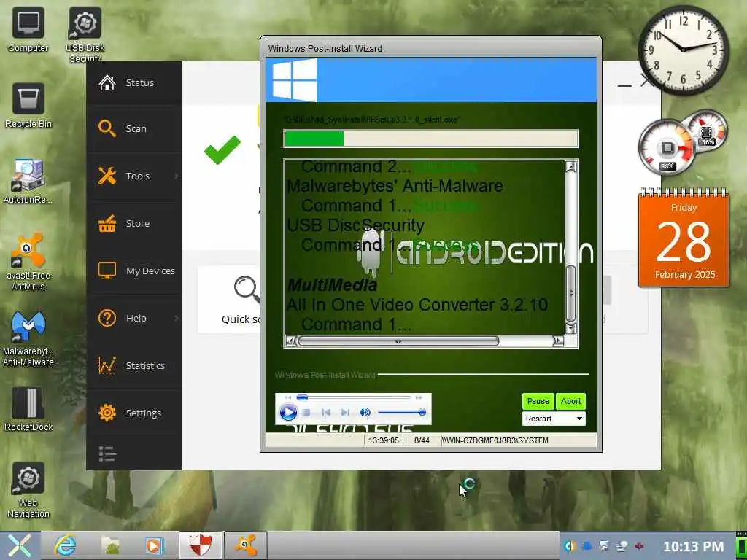
Task: Skip to previous track in media player
Action: click(x=326, y=413)
